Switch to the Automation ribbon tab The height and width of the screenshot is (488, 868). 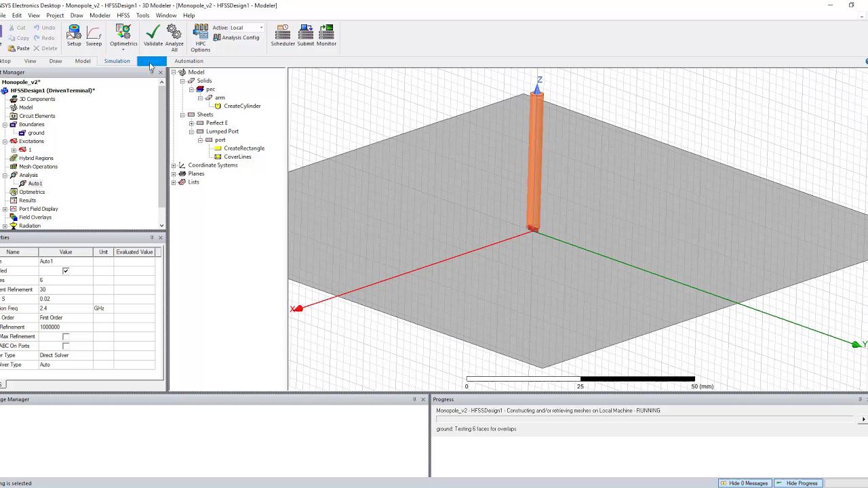click(x=189, y=61)
